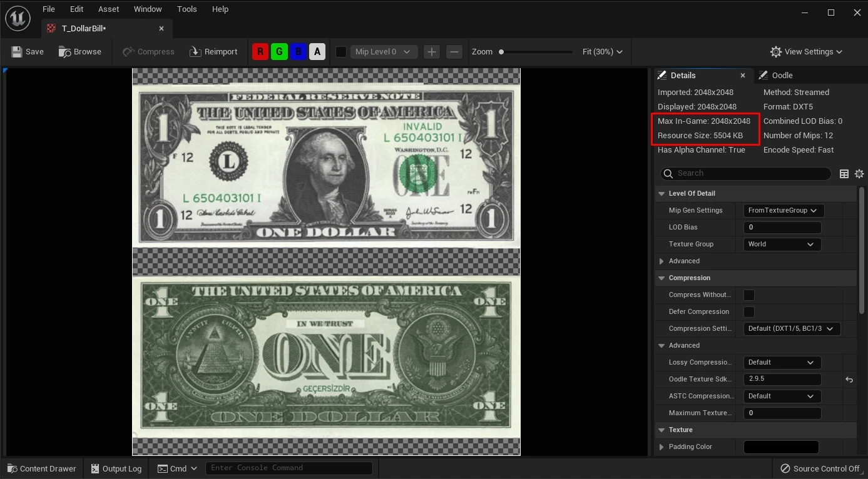Decrease mip level with minus button

point(455,52)
